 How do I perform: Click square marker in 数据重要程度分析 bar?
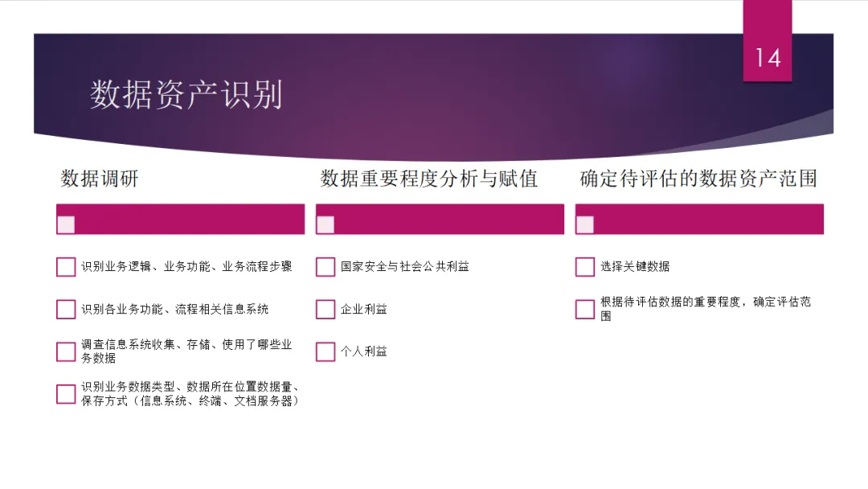pyautogui.click(x=325, y=225)
